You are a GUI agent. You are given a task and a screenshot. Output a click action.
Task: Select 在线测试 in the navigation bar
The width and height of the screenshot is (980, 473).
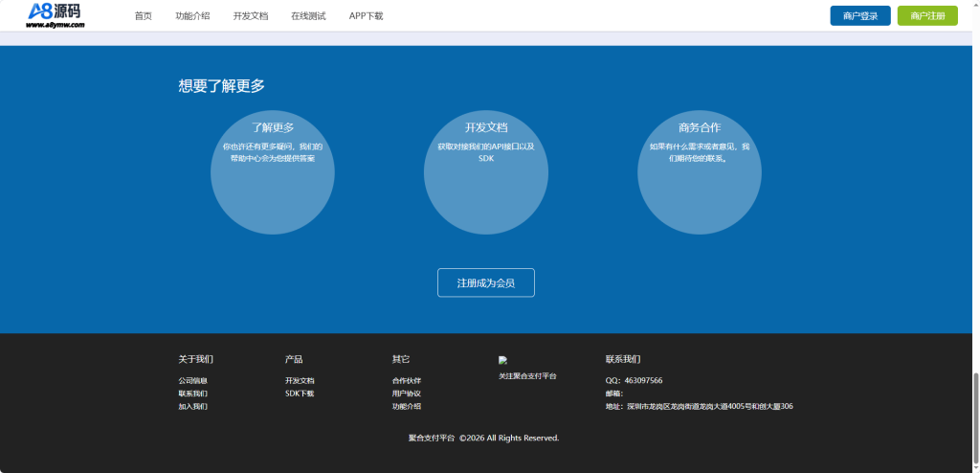(308, 16)
